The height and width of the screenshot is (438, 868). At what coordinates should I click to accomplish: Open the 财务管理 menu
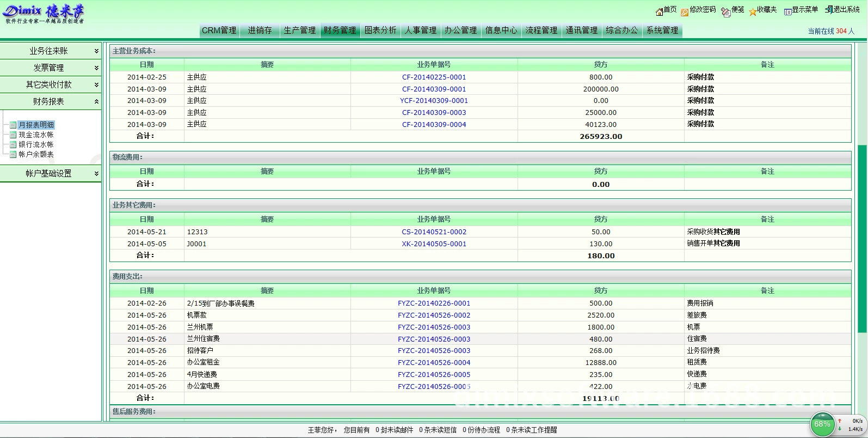coord(340,31)
